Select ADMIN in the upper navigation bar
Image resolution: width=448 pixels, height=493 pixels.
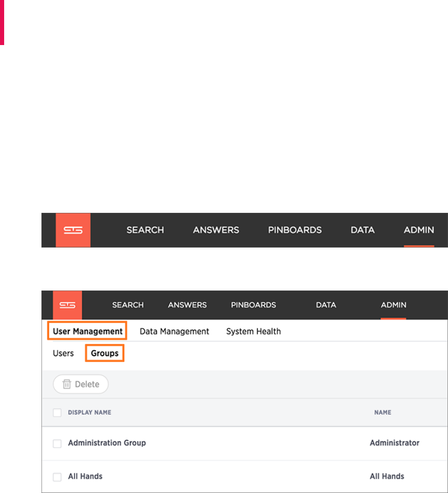[419, 230]
